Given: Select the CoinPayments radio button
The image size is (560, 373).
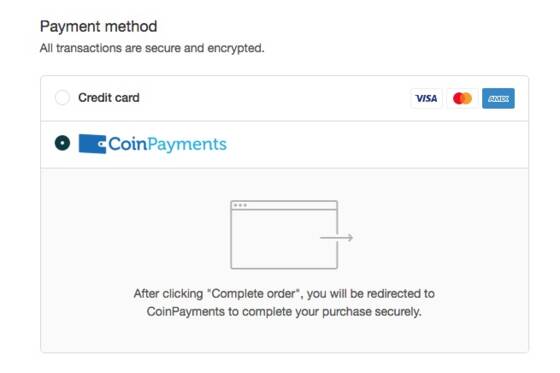Looking at the screenshot, I should pyautogui.click(x=62, y=143).
